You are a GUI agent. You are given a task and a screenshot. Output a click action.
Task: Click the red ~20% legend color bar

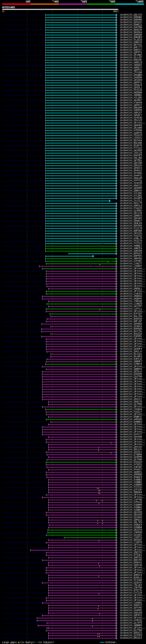(x=16, y=4)
